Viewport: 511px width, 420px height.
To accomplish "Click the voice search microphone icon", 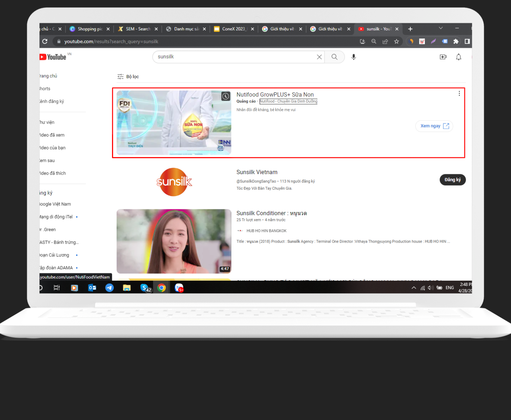I will [353, 57].
